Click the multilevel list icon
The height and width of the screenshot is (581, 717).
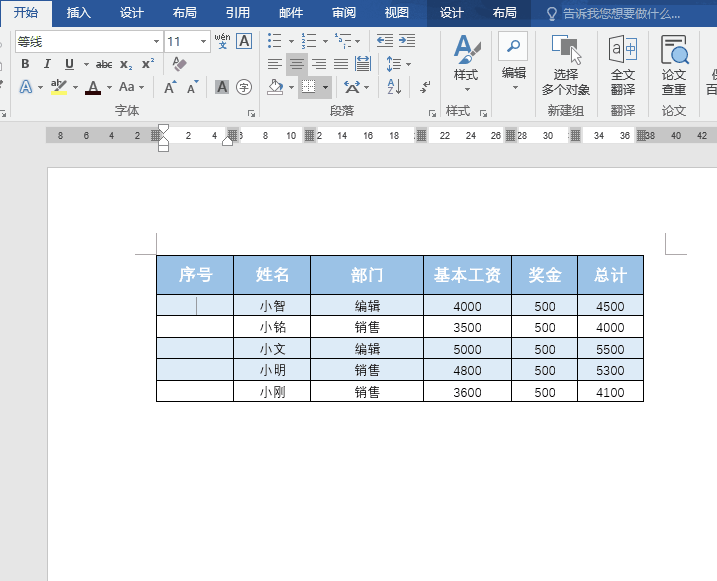[342, 41]
